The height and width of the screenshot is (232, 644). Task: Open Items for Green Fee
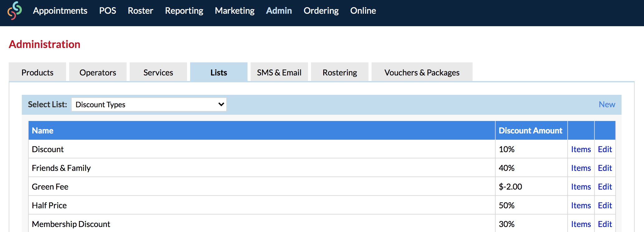[581, 187]
